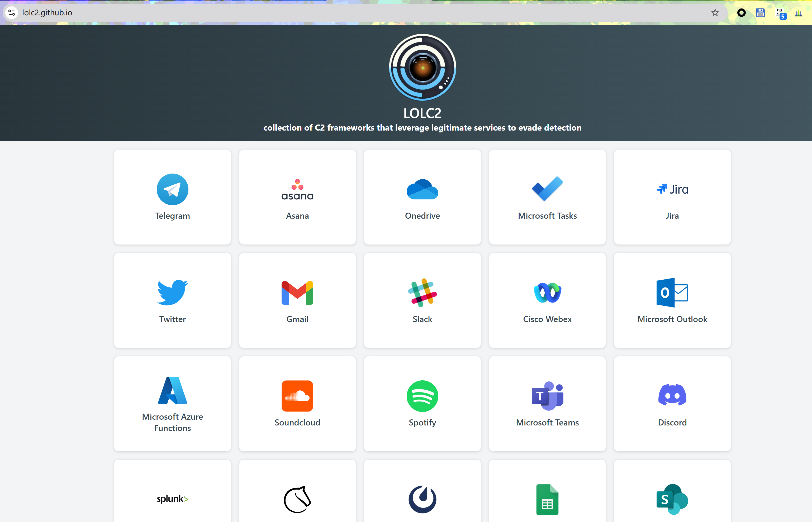Click the black circle browser extension icon
The image size is (812, 522).
pos(741,13)
